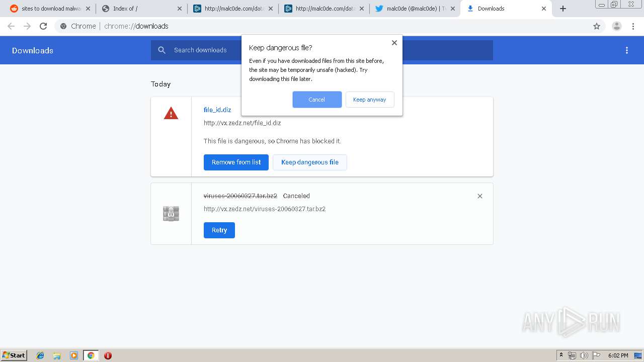
Task: Click Chrome taskbar button
Action: point(91,355)
